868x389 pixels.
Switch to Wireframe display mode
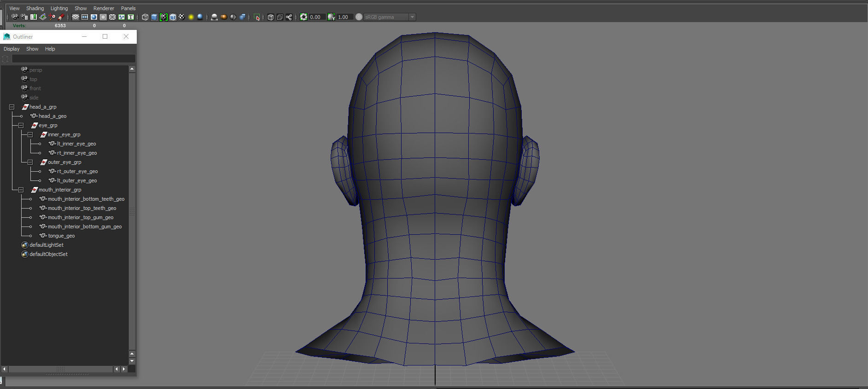(145, 17)
